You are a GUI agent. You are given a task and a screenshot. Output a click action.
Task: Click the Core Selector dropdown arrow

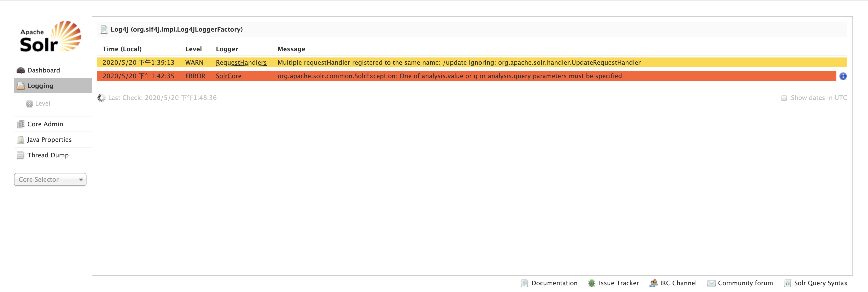click(81, 180)
